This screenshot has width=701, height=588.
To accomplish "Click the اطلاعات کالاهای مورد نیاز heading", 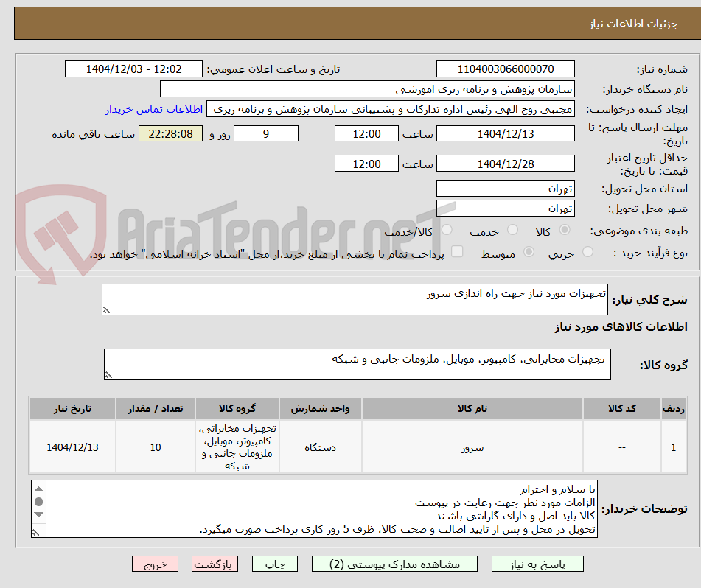I will pyautogui.click(x=621, y=327).
